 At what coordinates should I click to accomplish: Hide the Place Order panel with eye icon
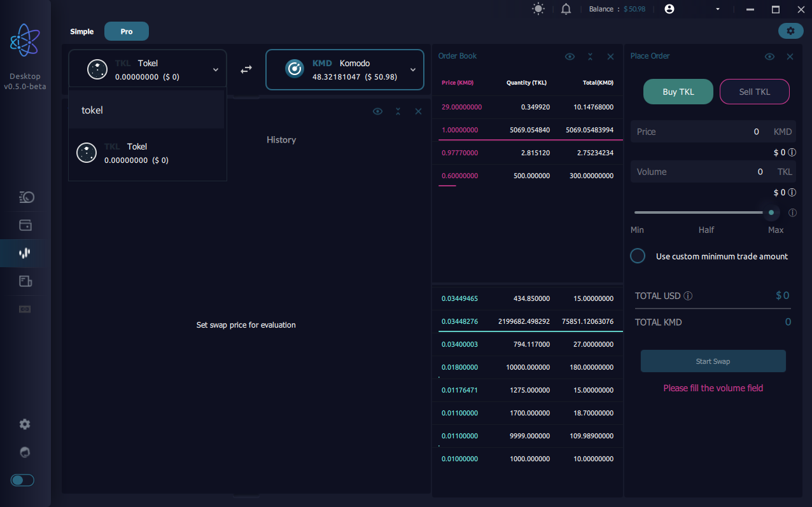click(x=769, y=57)
